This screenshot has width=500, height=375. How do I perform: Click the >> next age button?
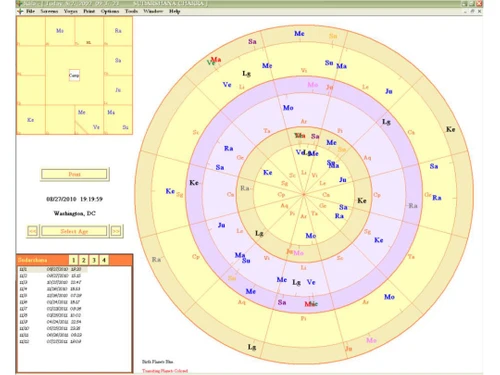point(116,231)
